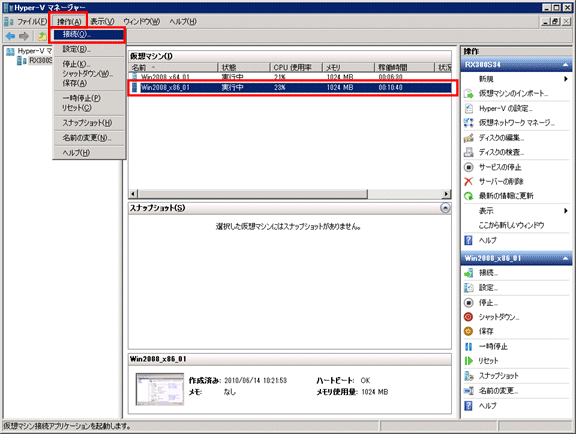Choose 保存(A) in the dropdown menu
Viewport: 576px width, 434px height.
pos(89,83)
